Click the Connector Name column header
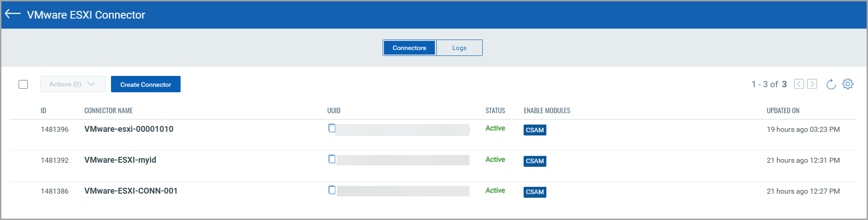The height and width of the screenshot is (220, 868). click(x=108, y=110)
